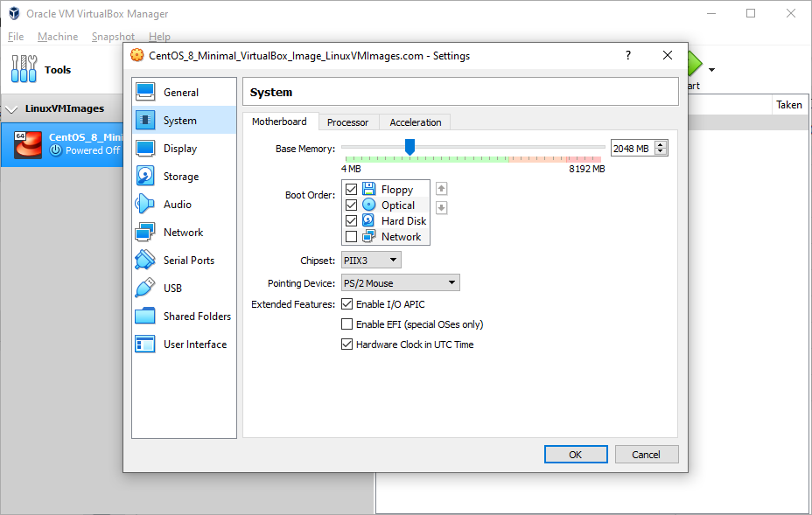This screenshot has width=812, height=515.
Task: Toggle the Hard Disk boot checkbox
Action: [x=351, y=220]
